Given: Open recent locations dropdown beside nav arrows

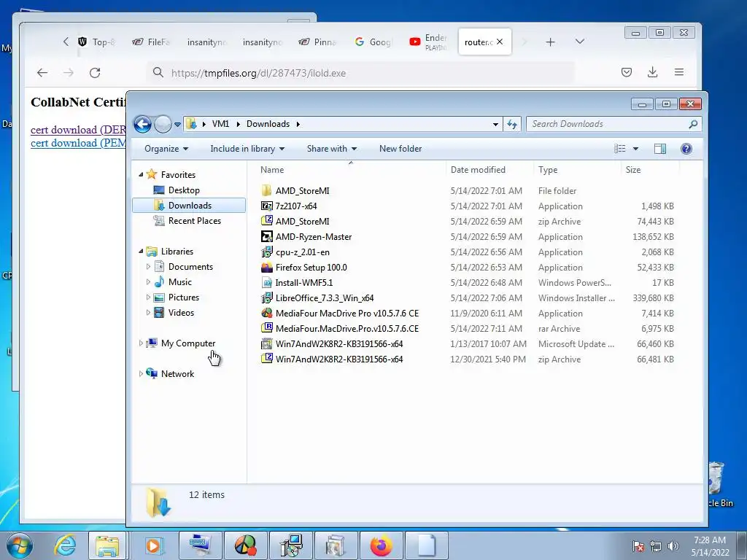Looking at the screenshot, I should 177,124.
